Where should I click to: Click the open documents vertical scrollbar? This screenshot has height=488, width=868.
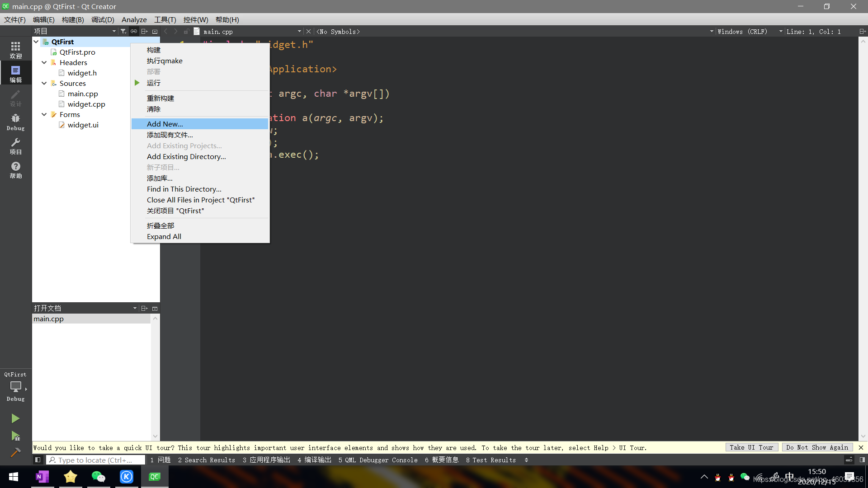pos(155,377)
